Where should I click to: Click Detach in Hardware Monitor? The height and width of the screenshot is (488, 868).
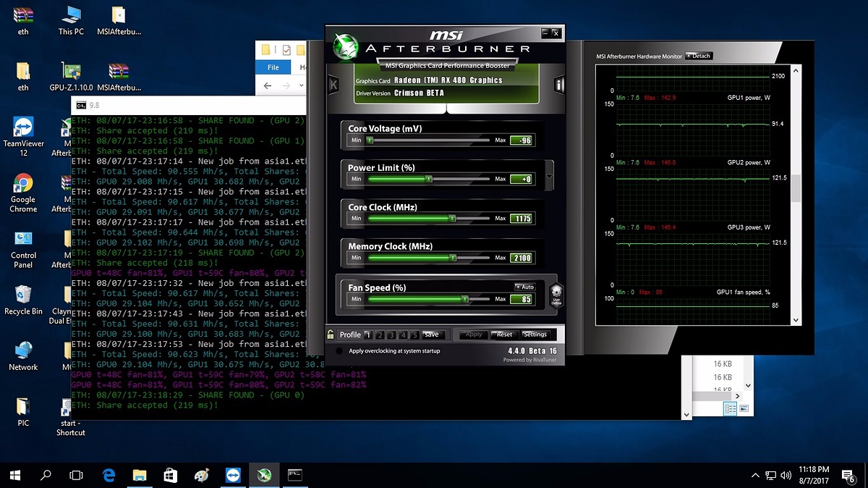[x=698, y=56]
